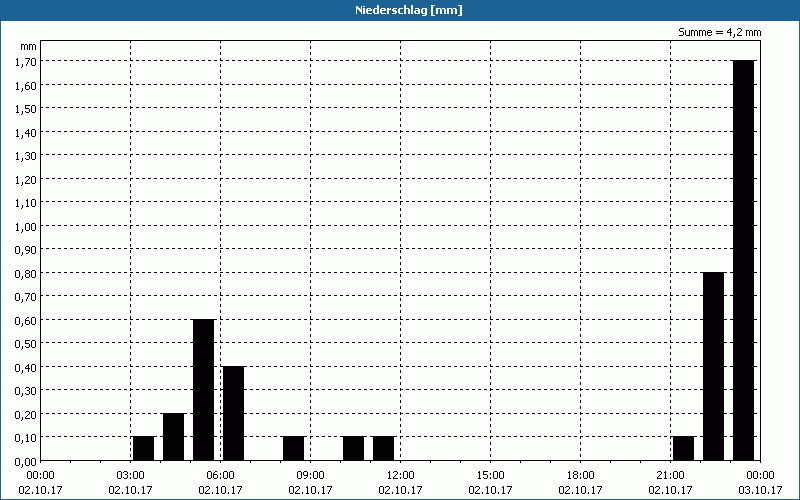Image resolution: width=800 pixels, height=500 pixels.
Task: Click the 00:00 02.10.17 time label
Action: (x=40, y=483)
